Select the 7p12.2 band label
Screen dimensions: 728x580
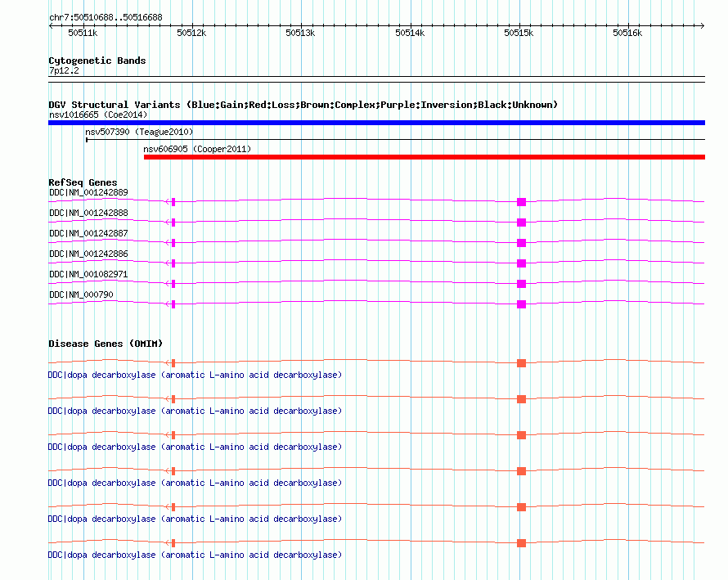coord(64,70)
